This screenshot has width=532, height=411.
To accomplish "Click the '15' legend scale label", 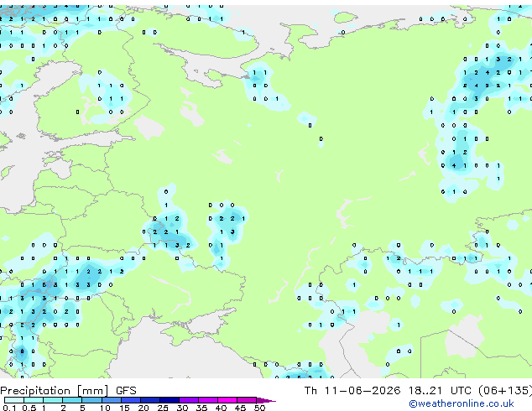I will (x=124, y=408).
